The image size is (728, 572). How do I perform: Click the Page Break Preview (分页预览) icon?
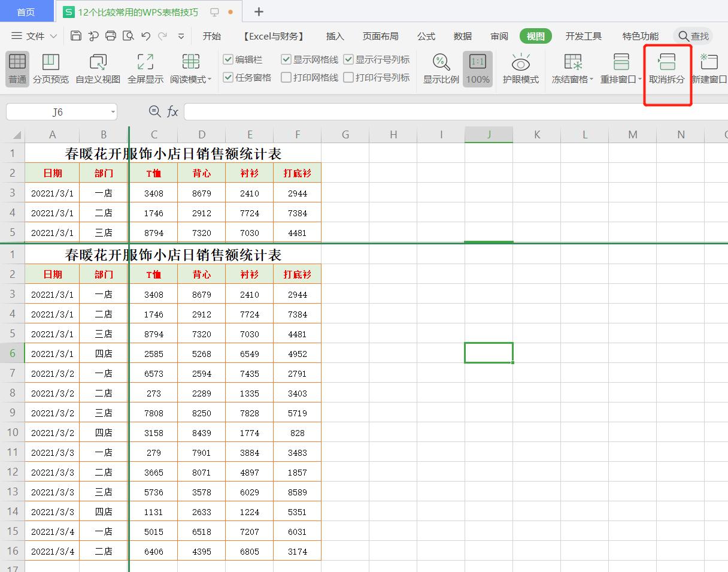(50, 62)
